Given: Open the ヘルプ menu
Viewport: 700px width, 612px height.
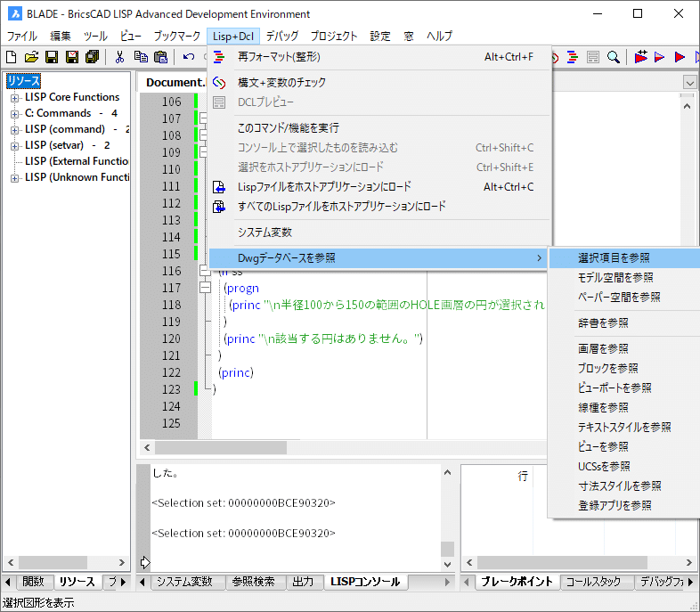Looking at the screenshot, I should point(439,36).
